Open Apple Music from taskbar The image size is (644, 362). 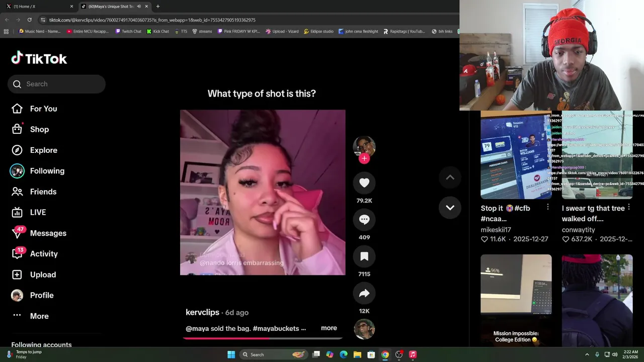pos(413,354)
